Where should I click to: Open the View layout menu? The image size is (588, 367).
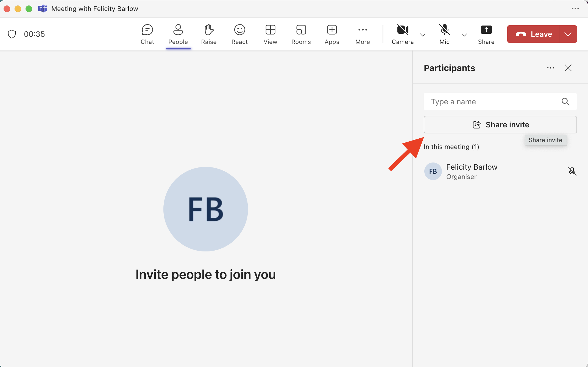coord(270,34)
